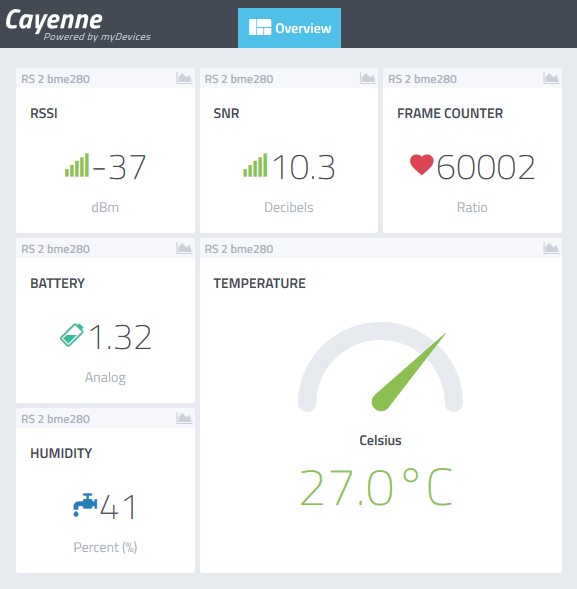Click the RS 2 bme280 label above HUMIDITY
Image resolution: width=577 pixels, height=589 pixels.
click(x=55, y=419)
